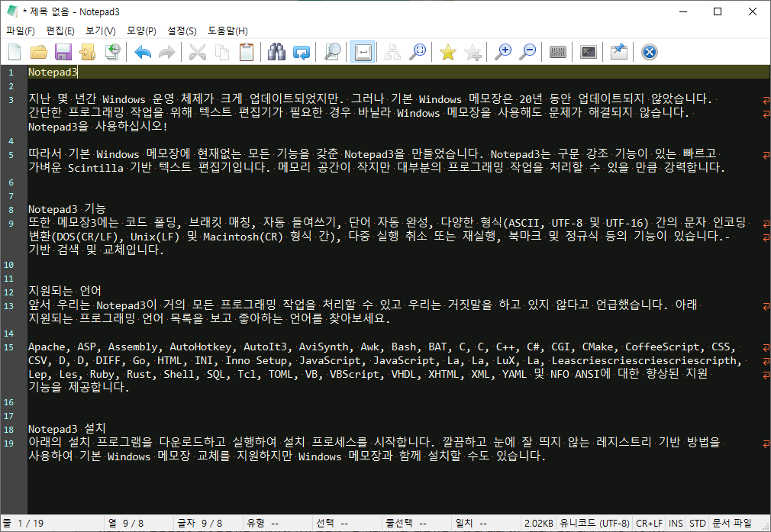Place cursor on the 'Notepad3 기능' heading
This screenshot has width=771, height=532.
pyautogui.click(x=67, y=209)
